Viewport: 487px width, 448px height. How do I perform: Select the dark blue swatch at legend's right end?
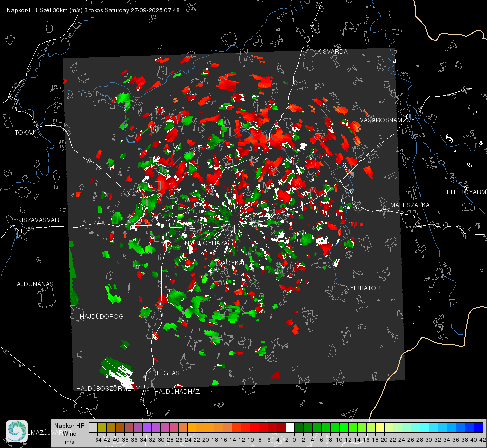coord(478,427)
